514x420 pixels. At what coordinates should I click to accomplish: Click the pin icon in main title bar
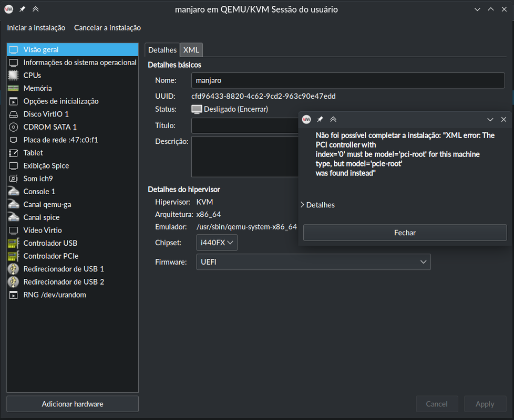pyautogui.click(x=22, y=9)
